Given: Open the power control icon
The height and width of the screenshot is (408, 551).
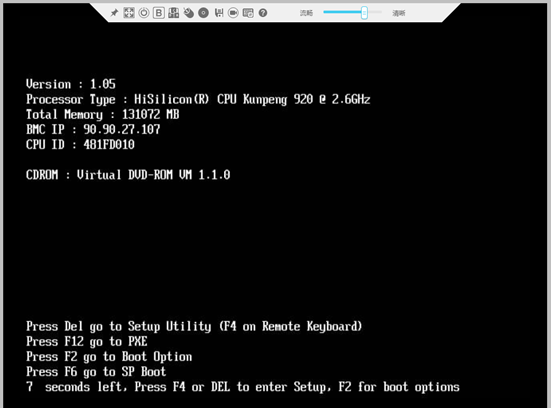Looking at the screenshot, I should tap(143, 13).
